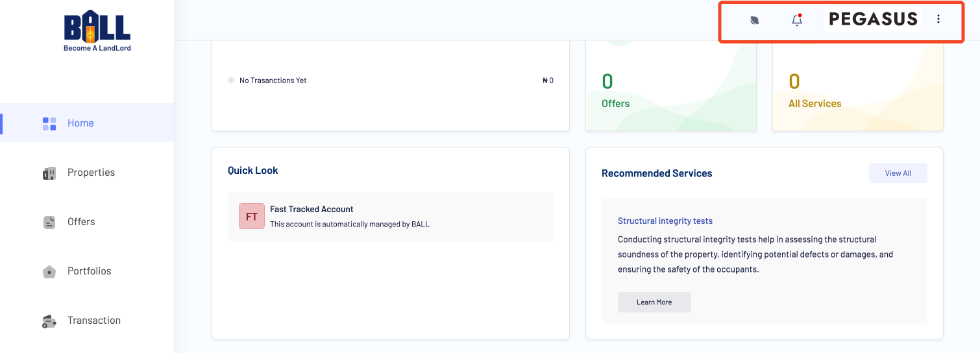Click the planet icon in header
Viewport: 980px width, 353px height.
pos(754,20)
